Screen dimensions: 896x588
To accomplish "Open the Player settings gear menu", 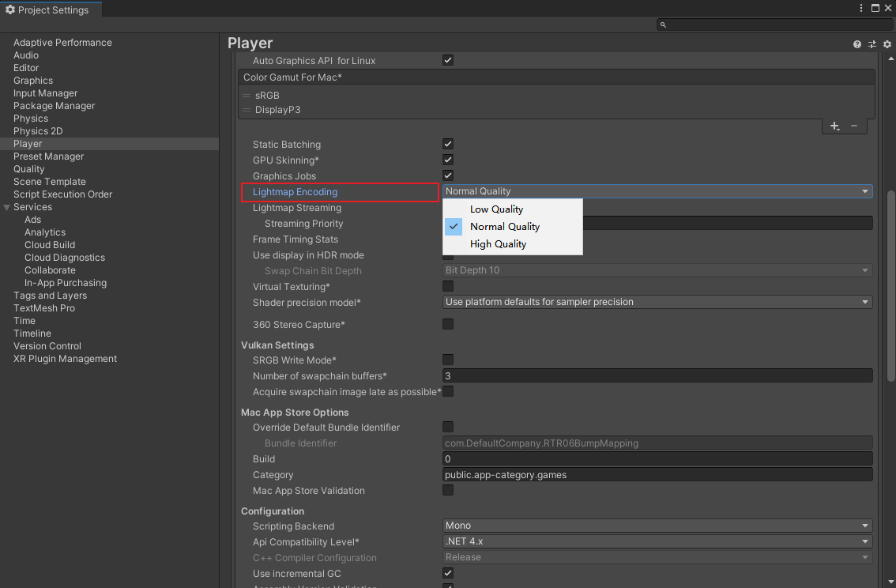I will 887,44.
